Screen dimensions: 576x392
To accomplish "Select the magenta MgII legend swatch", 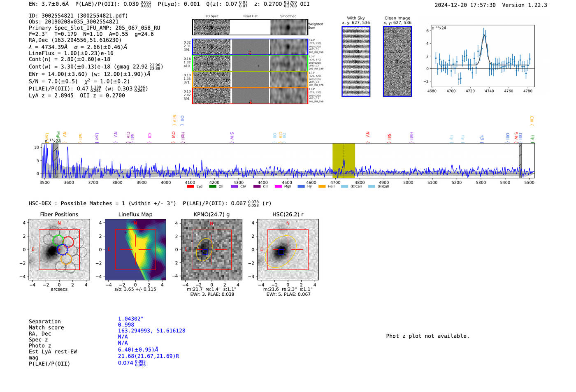I will (x=278, y=186).
